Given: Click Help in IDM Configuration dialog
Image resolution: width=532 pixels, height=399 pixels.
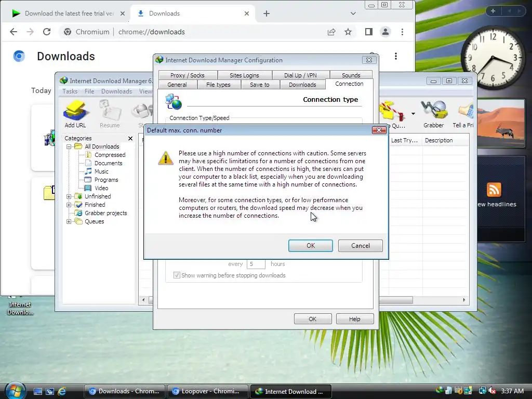Looking at the screenshot, I should [x=354, y=319].
